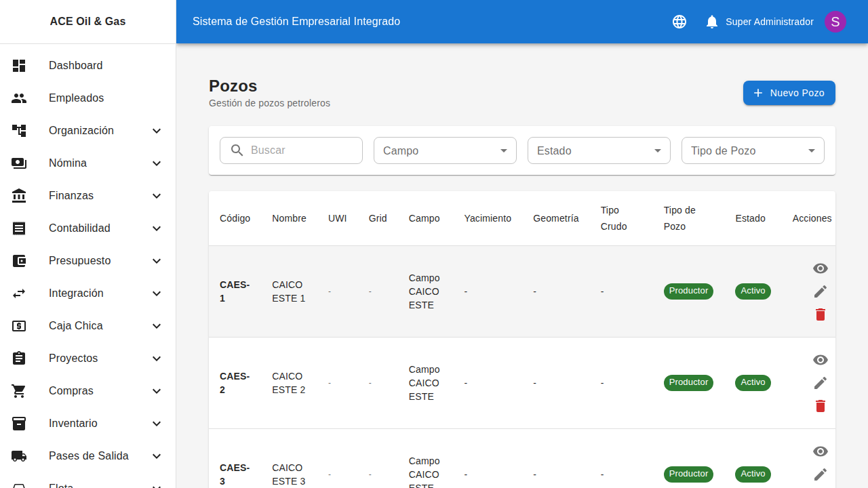
Task: Show CAES-2 details via its eye icon
Action: (x=821, y=360)
